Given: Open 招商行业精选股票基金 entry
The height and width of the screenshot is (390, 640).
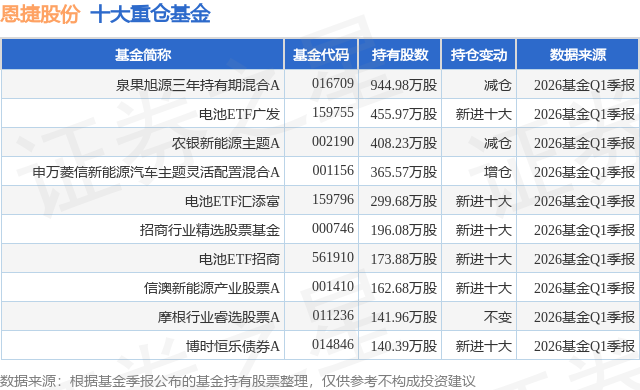Looking at the screenshot, I should pos(210,230).
